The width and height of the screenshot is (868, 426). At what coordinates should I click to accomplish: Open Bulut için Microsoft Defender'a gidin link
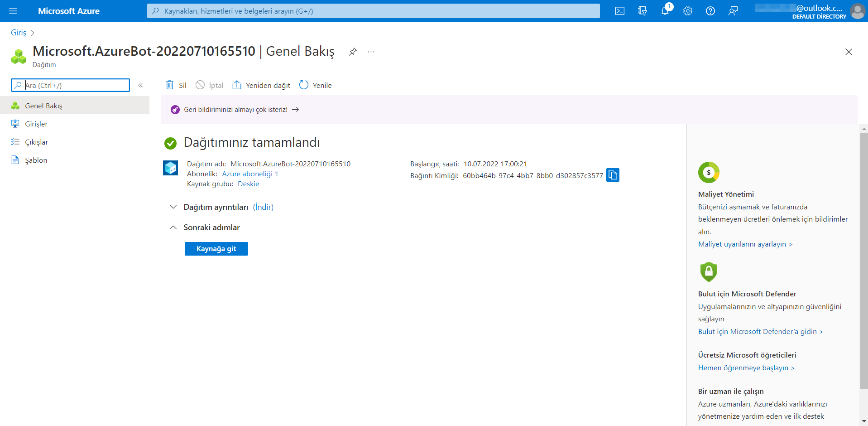761,332
